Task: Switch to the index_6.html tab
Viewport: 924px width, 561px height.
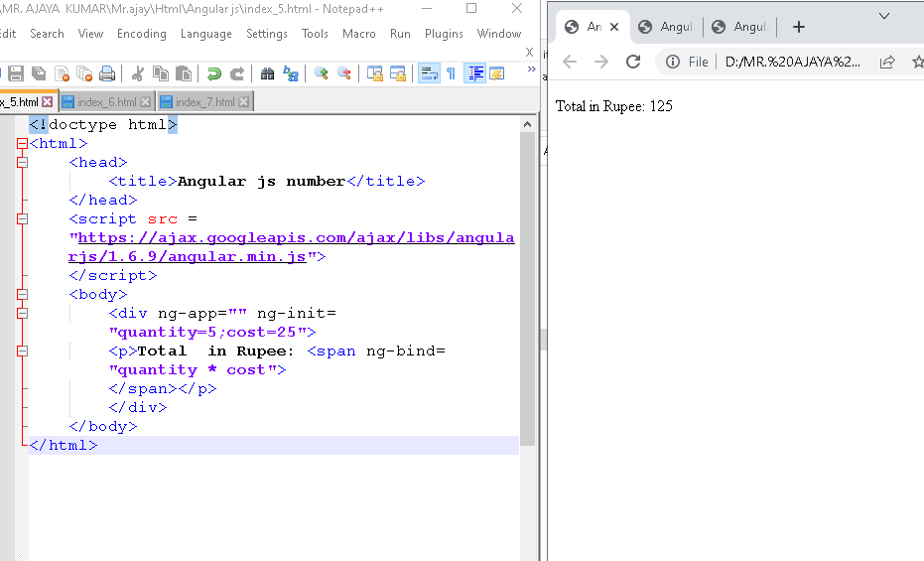Action: [106, 102]
